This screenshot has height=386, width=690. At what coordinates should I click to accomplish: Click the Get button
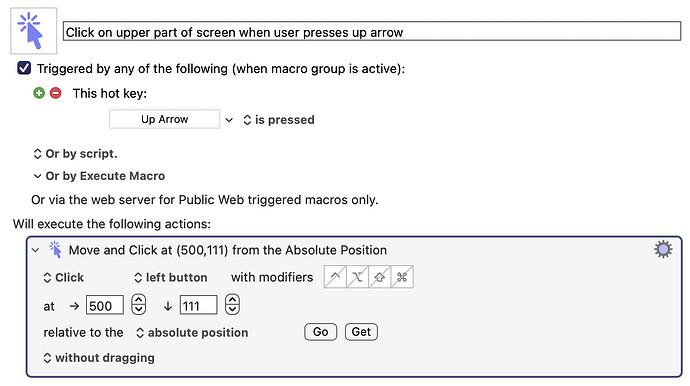click(361, 331)
